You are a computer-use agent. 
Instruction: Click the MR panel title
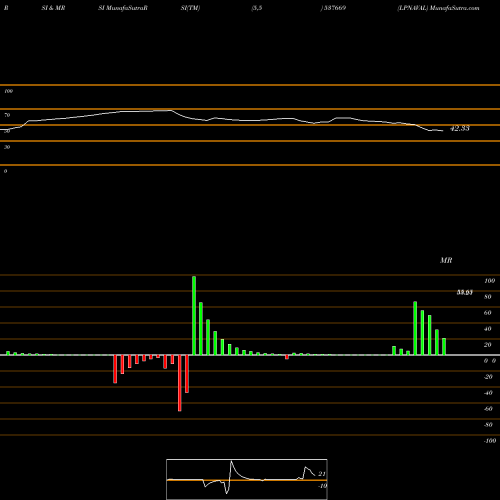tap(446, 260)
